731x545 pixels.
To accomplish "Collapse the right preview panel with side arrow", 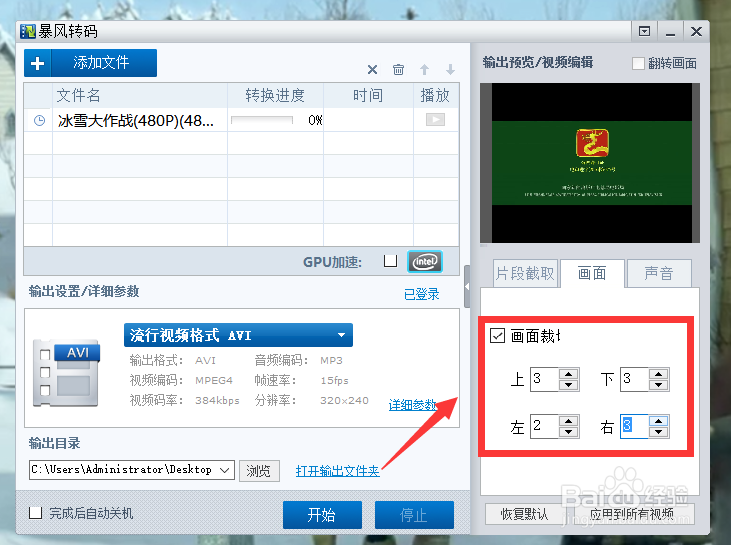I will coord(467,287).
